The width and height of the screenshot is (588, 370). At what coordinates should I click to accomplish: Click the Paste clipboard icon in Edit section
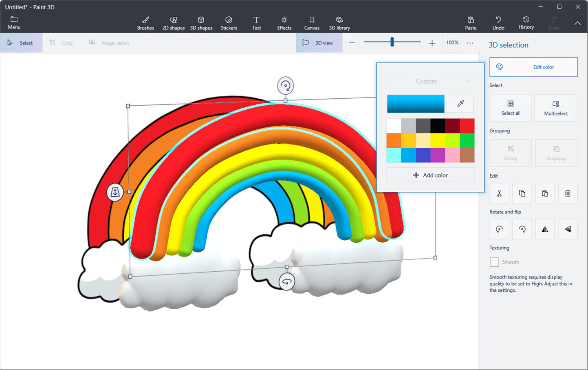pos(545,193)
